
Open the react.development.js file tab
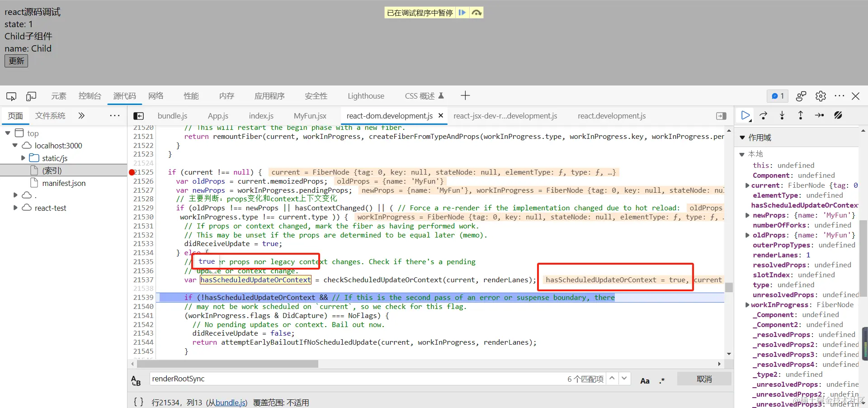tap(612, 116)
